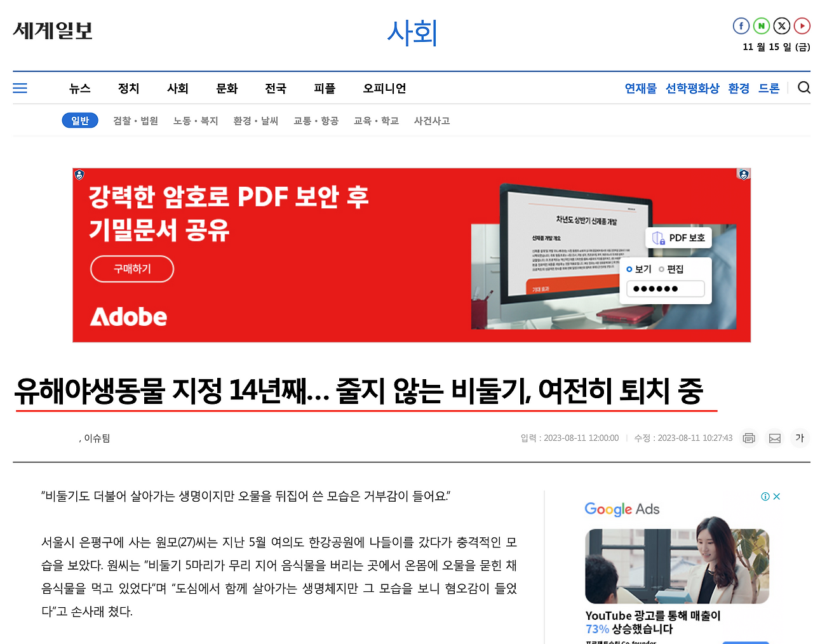Click the 구매하기 button in the Adobe ad
Viewport: 813px width, 644px height.
click(x=132, y=269)
